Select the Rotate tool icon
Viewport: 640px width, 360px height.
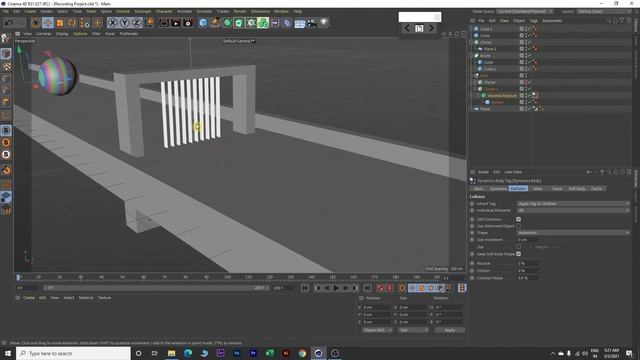[72, 23]
